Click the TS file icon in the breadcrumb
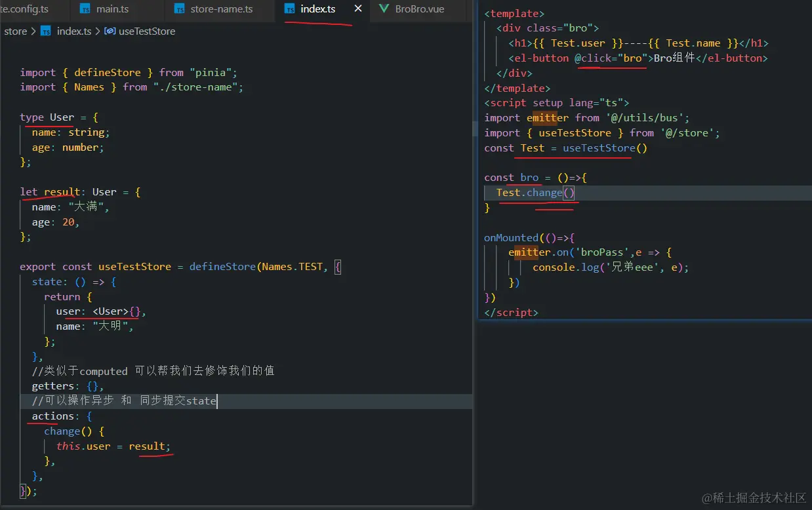 45,31
